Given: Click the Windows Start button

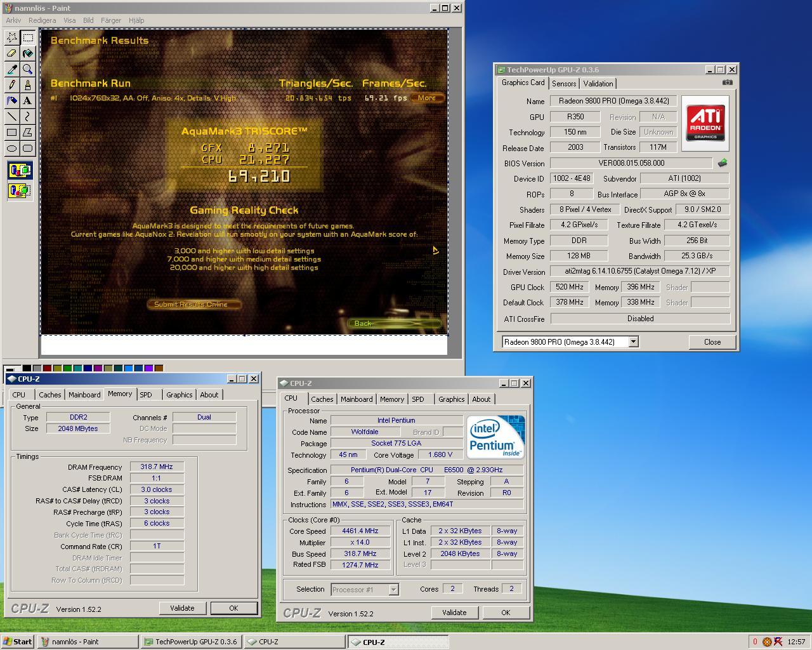Looking at the screenshot, I should coord(18,642).
